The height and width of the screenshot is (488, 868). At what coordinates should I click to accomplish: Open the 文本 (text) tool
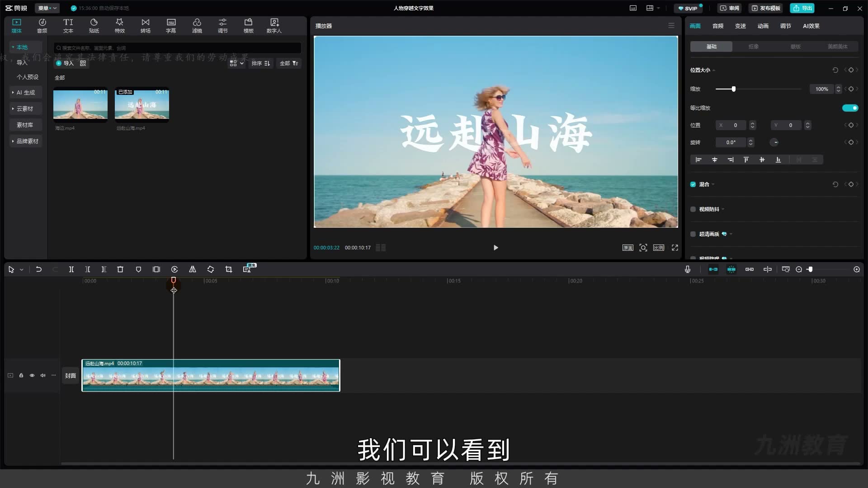coord(68,26)
